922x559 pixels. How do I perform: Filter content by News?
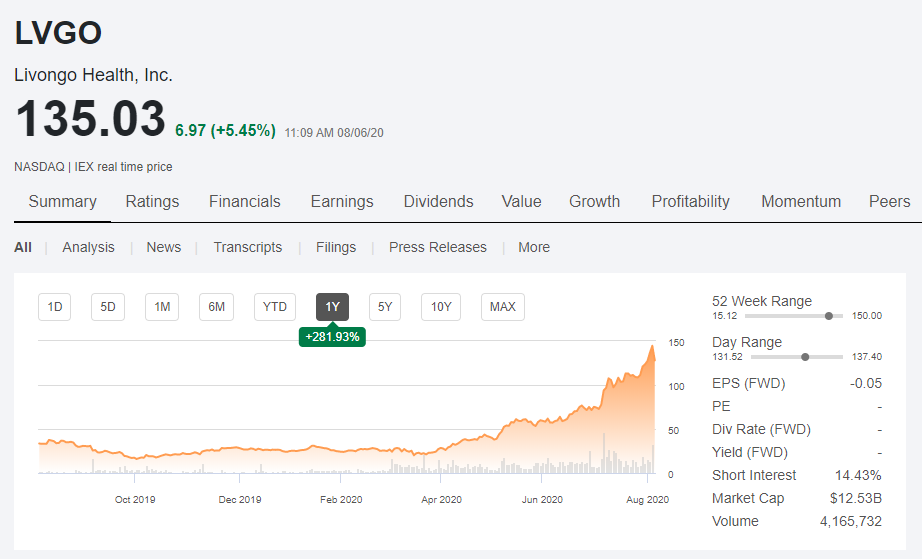coord(163,247)
